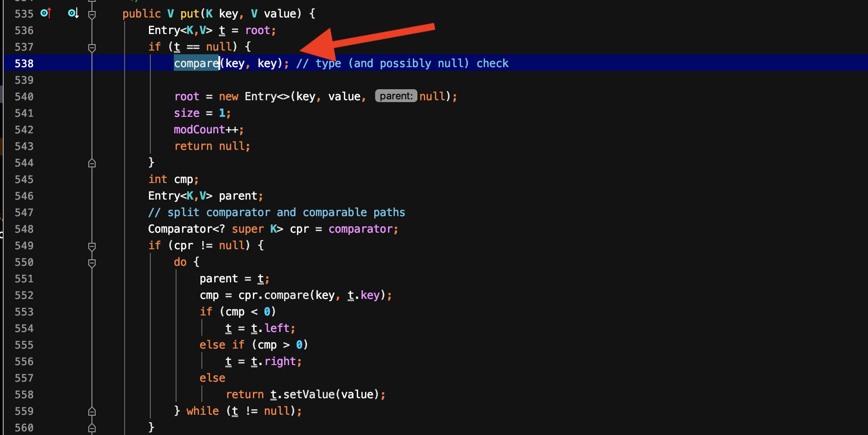Click the overrides-method gutter icon with up arrow

[x=45, y=13]
